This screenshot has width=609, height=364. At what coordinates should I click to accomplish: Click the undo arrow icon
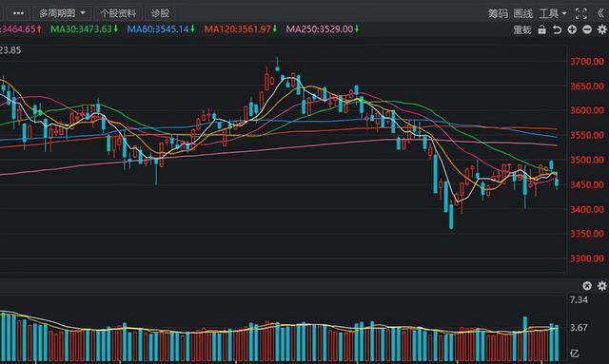(557, 29)
